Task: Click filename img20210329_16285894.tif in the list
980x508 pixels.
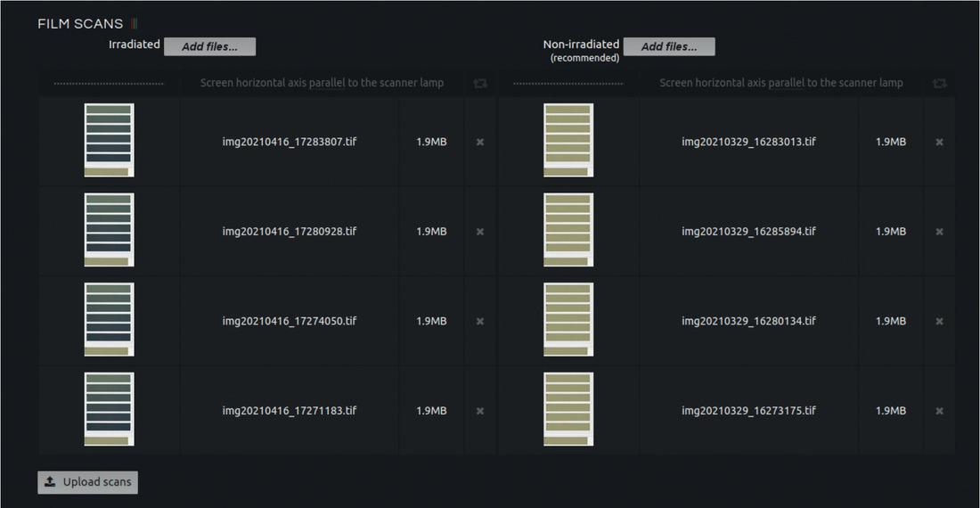Action: pyautogui.click(x=748, y=232)
